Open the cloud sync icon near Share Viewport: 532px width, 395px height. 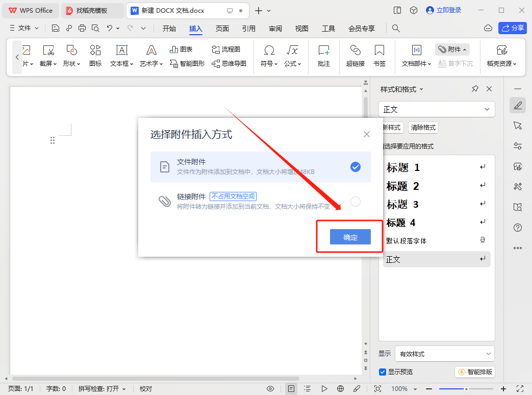pyautogui.click(x=488, y=28)
